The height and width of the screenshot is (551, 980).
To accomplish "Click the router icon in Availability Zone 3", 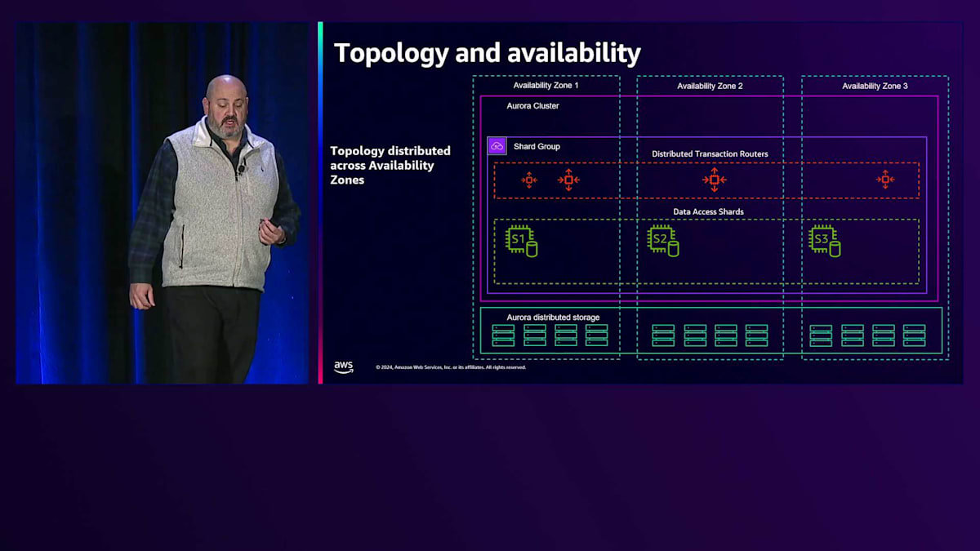I will click(x=884, y=180).
